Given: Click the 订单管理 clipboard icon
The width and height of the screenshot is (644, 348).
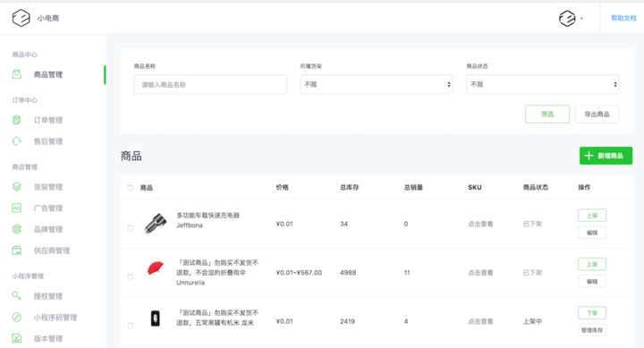Looking at the screenshot, I should tap(16, 120).
